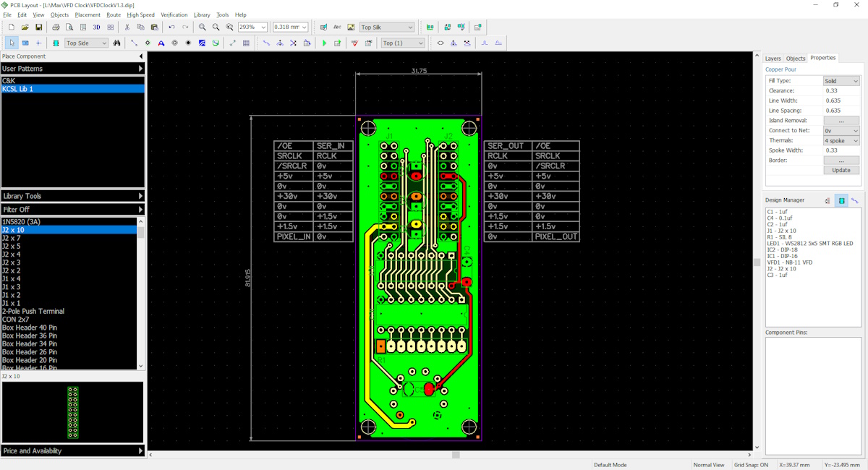The height and width of the screenshot is (470, 868).
Task: Open the Fill Type dropdown
Action: pyautogui.click(x=841, y=81)
